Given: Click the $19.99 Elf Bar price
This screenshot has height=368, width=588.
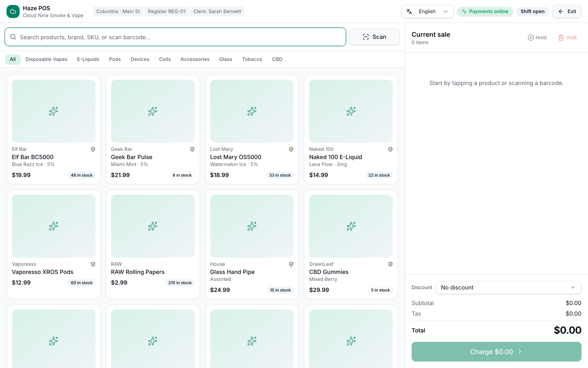Looking at the screenshot, I should pyautogui.click(x=21, y=175).
